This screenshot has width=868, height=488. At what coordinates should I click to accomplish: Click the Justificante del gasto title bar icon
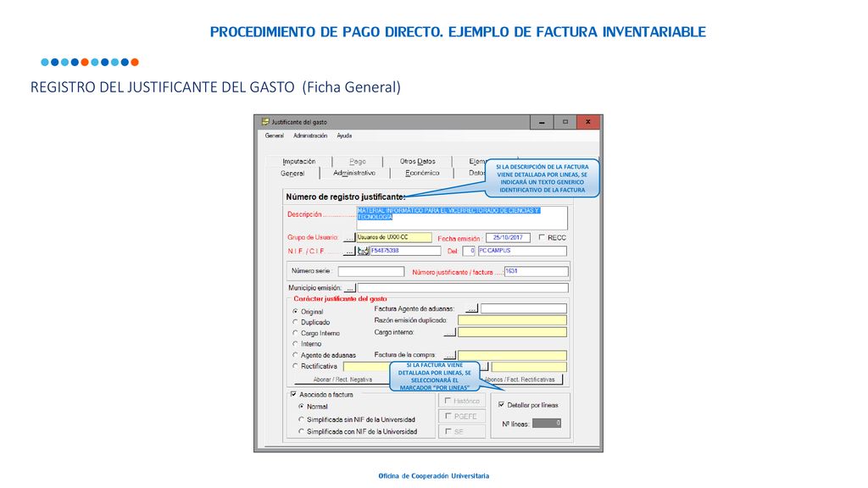[265, 122]
